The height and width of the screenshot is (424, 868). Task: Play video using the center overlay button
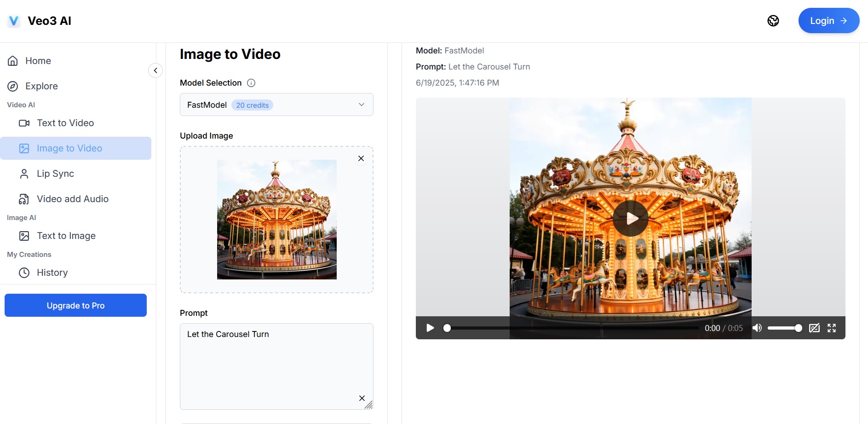(631, 218)
